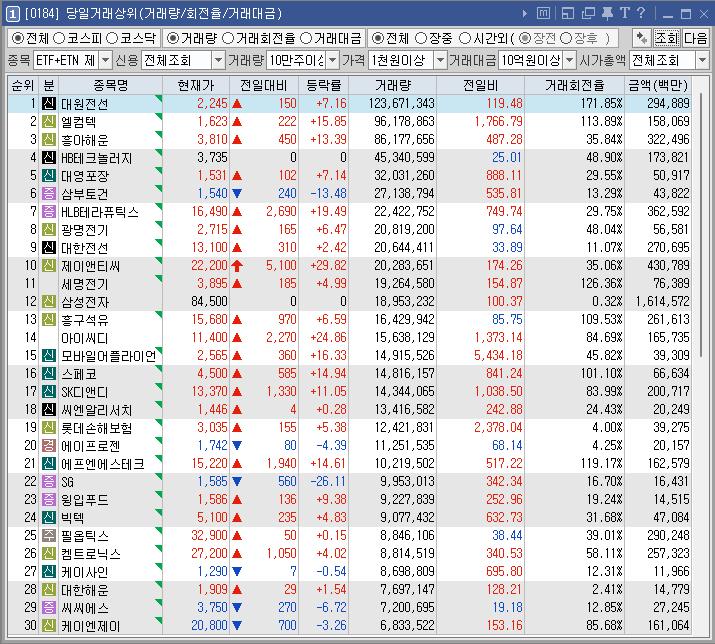Click the window number 1 icon in title bar

click(x=12, y=14)
